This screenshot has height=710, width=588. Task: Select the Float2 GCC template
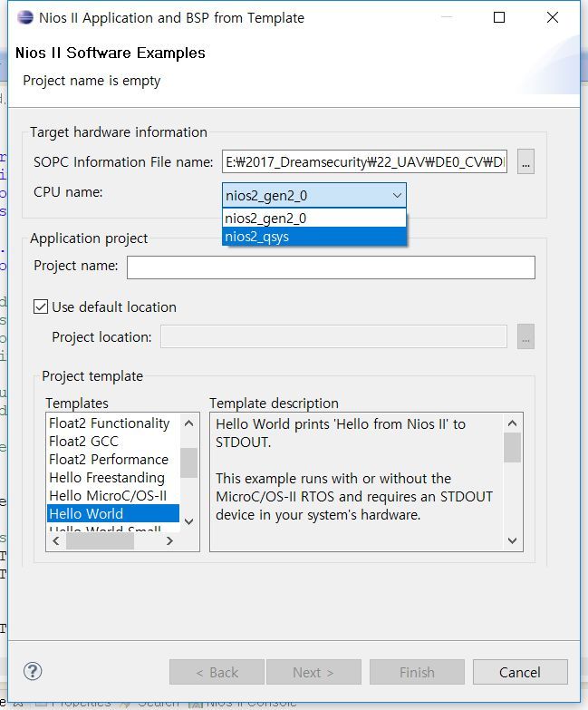point(83,441)
